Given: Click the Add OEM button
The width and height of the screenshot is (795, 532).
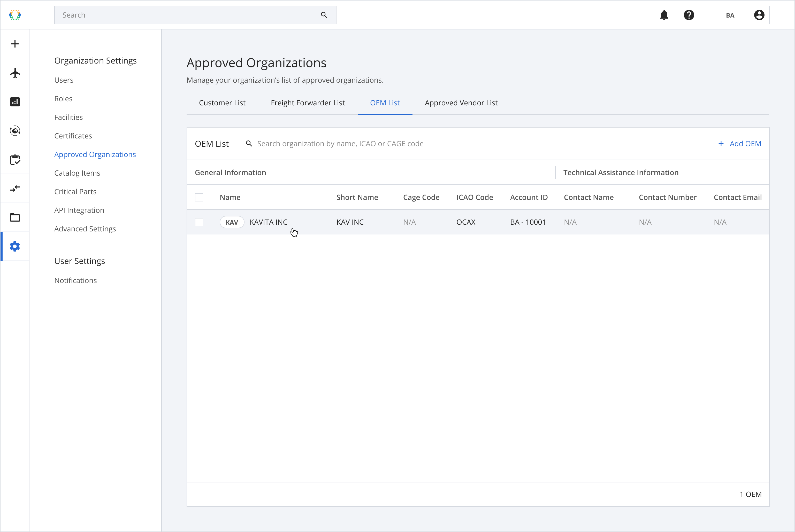Looking at the screenshot, I should 739,144.
